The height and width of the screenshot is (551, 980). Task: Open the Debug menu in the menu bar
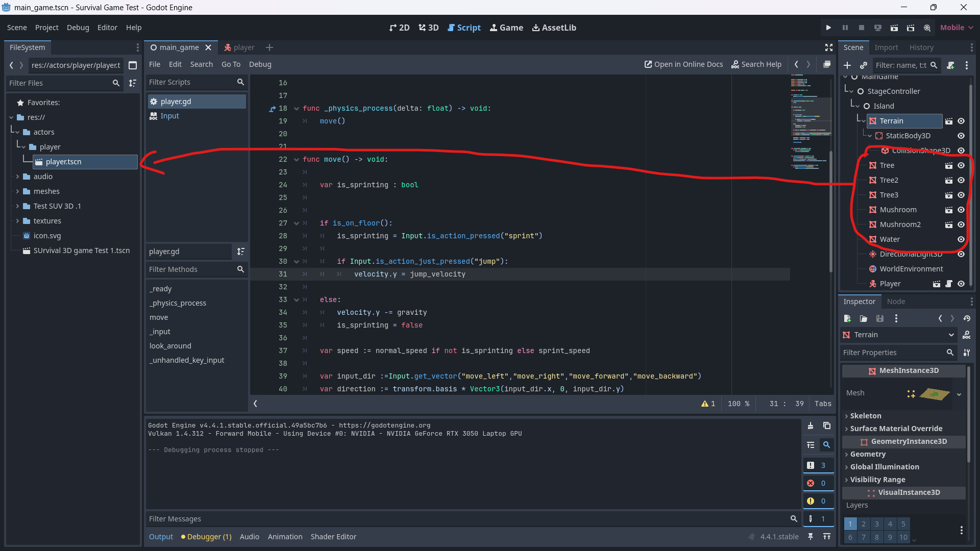(x=78, y=28)
